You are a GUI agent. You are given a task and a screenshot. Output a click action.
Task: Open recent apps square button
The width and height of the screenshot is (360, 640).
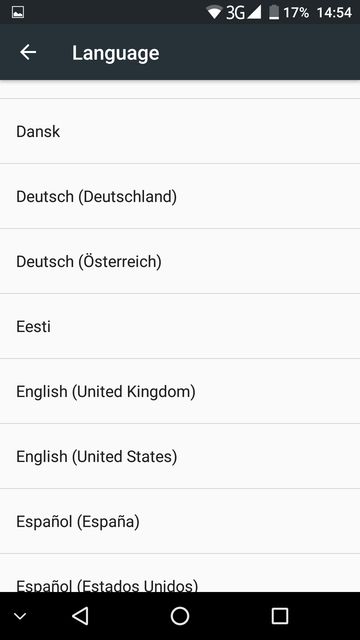280,616
